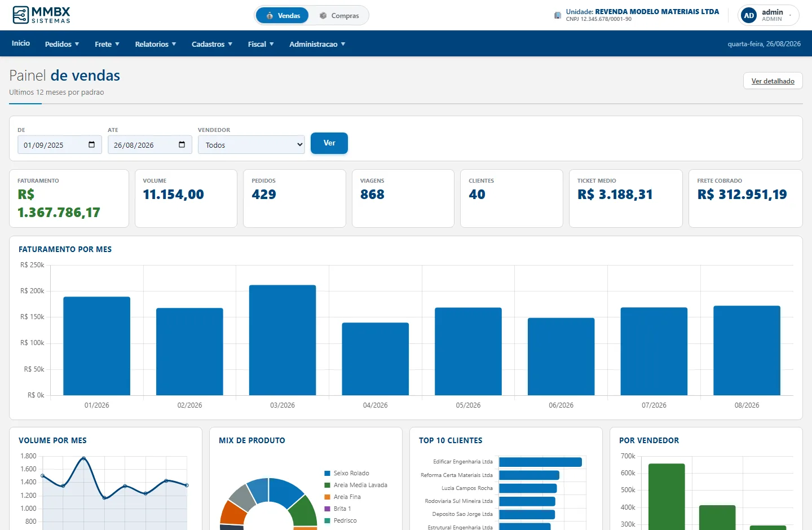This screenshot has width=812, height=530.
Task: Click the Ticket Medio value R$ 3.188,31
Action: pos(615,195)
